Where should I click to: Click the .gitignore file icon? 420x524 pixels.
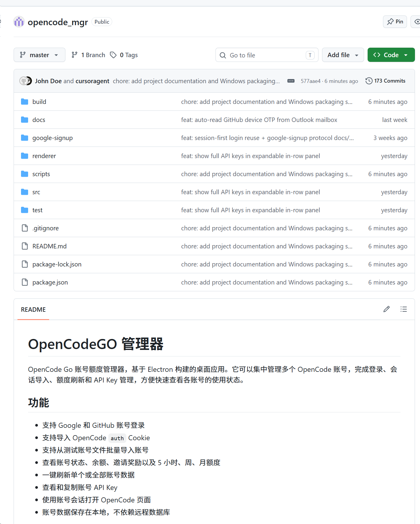tap(25, 228)
